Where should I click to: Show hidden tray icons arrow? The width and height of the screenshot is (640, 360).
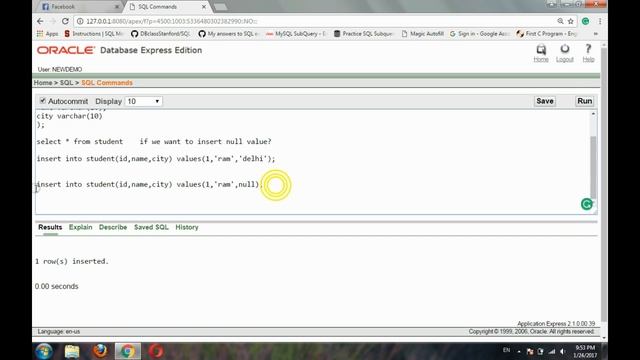519,351
